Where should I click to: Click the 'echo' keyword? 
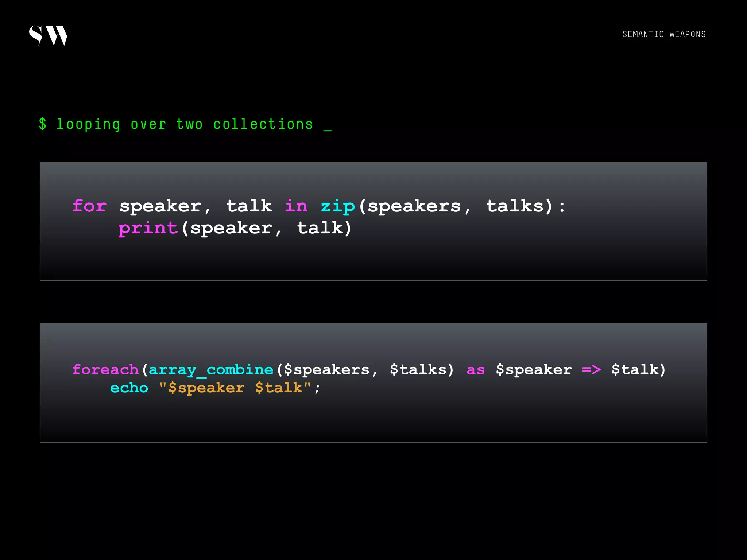pyautogui.click(x=129, y=388)
